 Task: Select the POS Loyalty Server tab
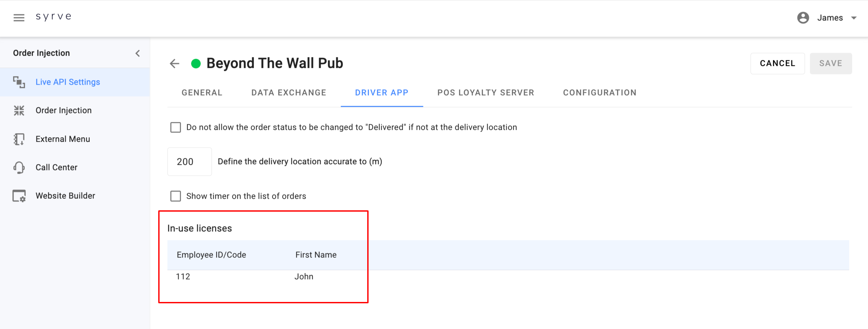pyautogui.click(x=486, y=93)
